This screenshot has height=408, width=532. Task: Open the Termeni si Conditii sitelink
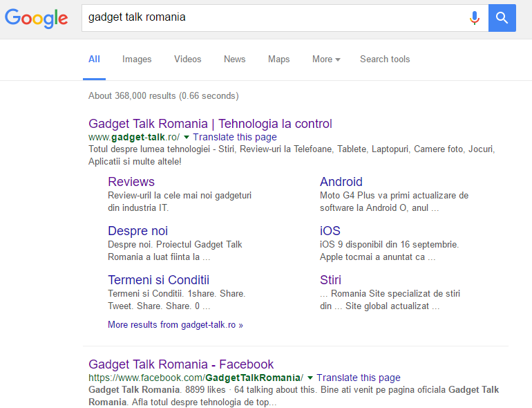pos(158,280)
